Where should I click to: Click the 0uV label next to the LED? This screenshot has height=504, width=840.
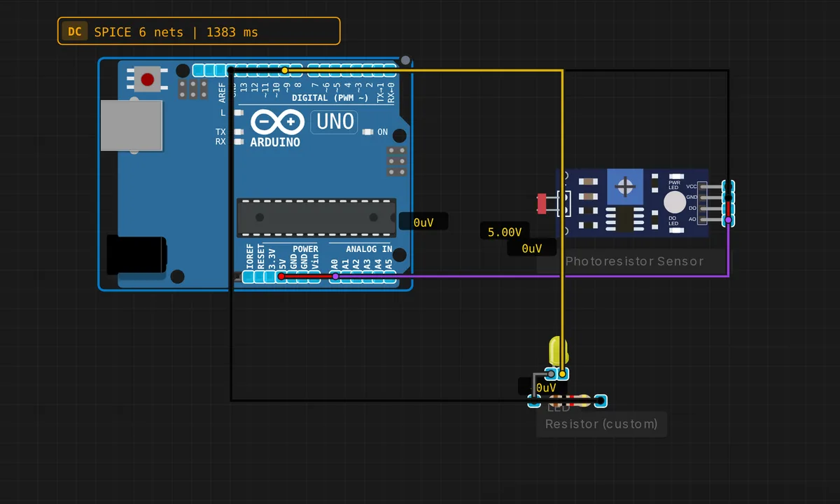click(x=543, y=386)
